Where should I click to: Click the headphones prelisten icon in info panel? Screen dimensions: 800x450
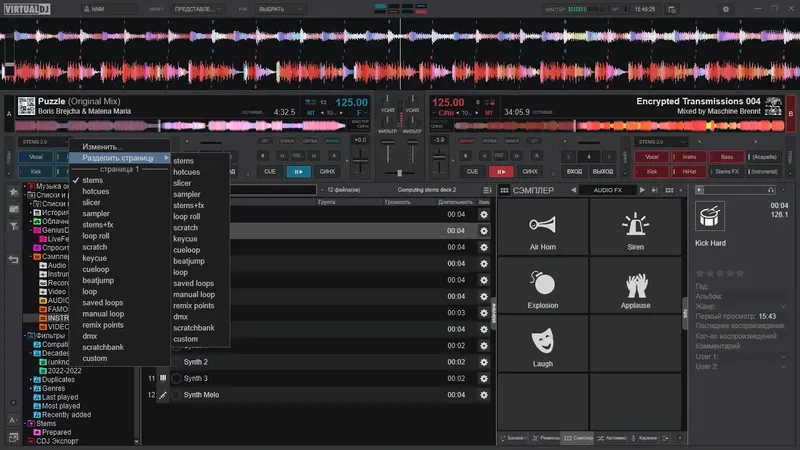click(770, 190)
